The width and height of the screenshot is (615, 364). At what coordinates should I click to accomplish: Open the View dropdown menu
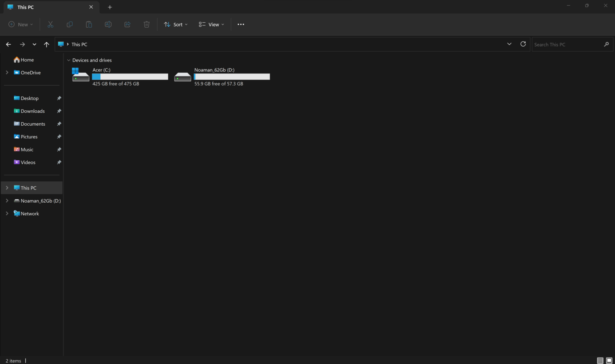(211, 24)
